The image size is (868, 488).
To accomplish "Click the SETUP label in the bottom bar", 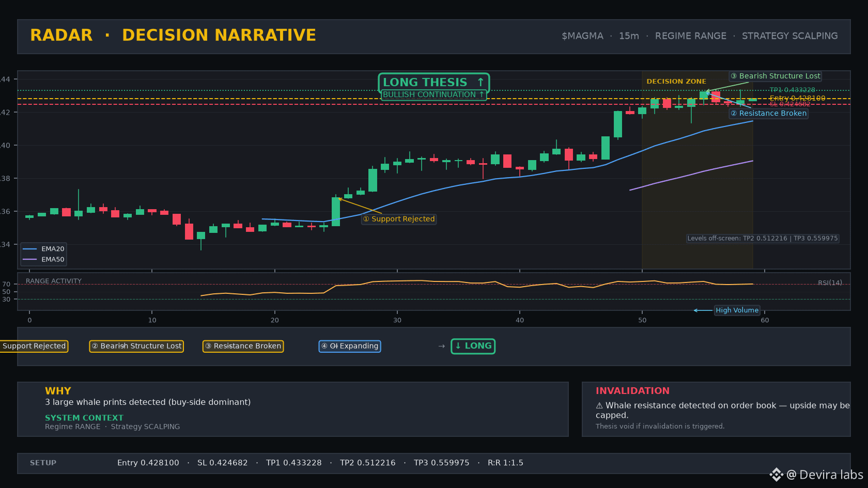I will tap(43, 463).
